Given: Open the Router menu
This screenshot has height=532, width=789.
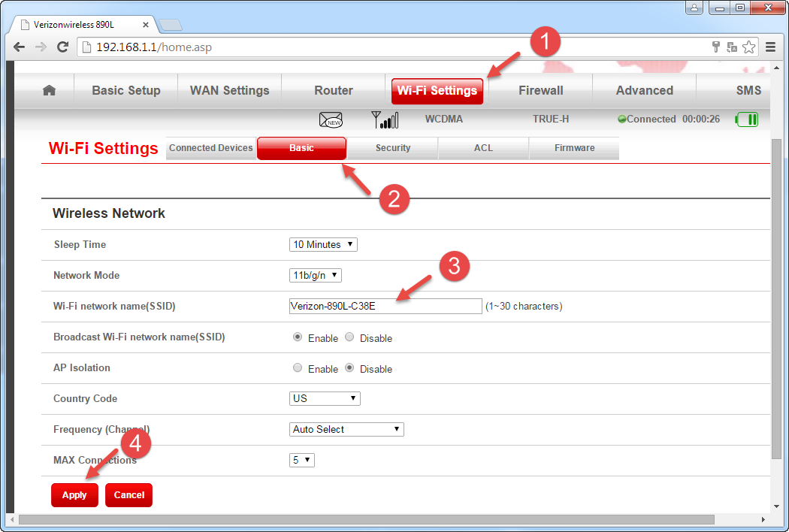Looking at the screenshot, I should 334,91.
